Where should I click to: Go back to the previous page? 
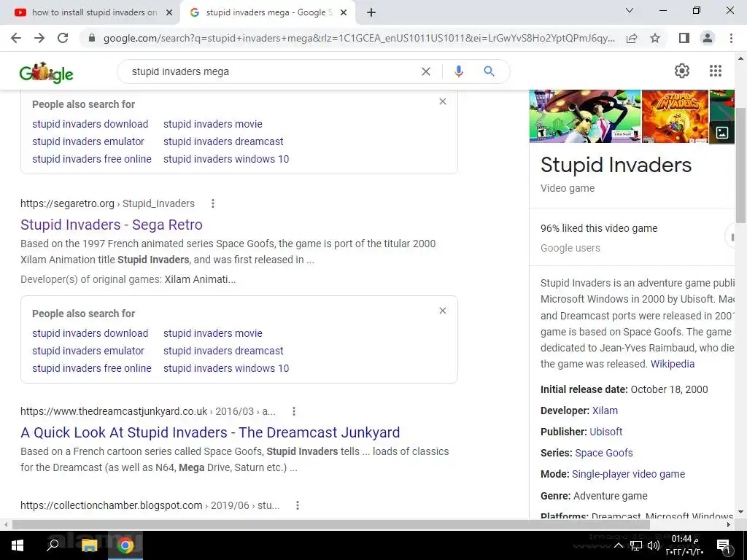coord(16,38)
